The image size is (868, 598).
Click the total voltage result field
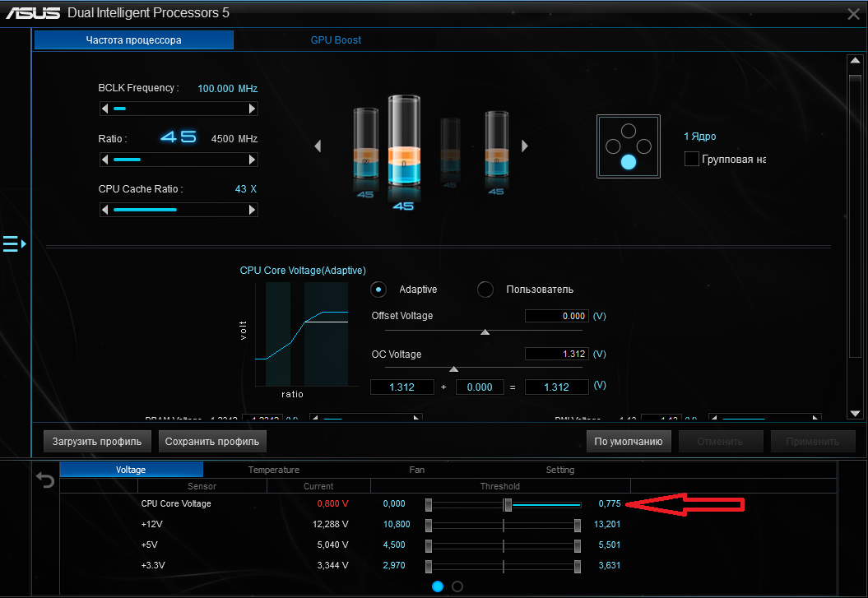(x=556, y=387)
